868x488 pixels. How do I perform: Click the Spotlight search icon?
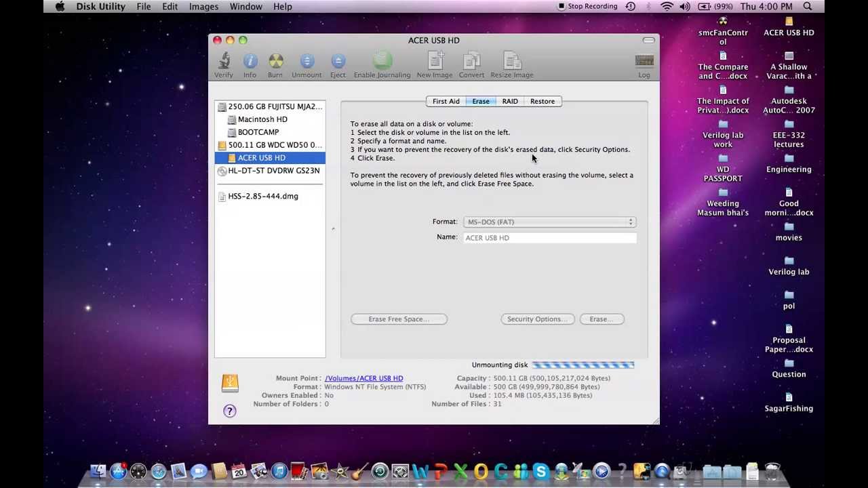coord(808,6)
